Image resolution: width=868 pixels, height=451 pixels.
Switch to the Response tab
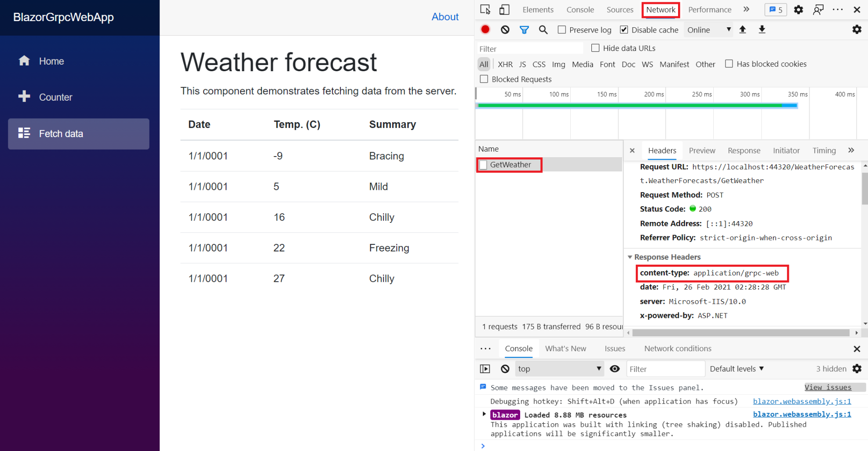tap(744, 150)
